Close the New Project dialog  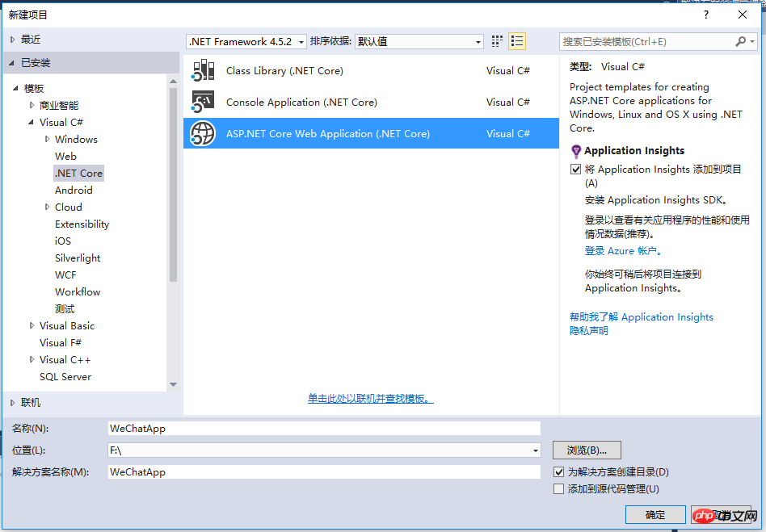(x=743, y=15)
